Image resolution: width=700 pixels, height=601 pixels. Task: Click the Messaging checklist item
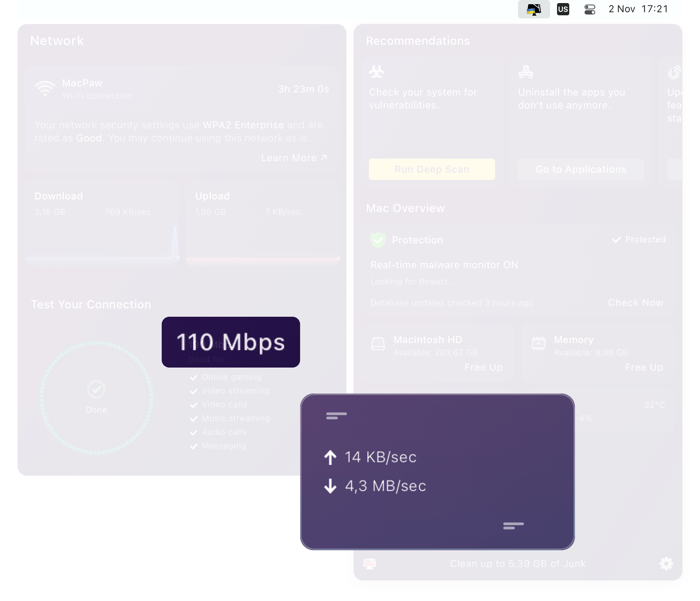coord(218,446)
